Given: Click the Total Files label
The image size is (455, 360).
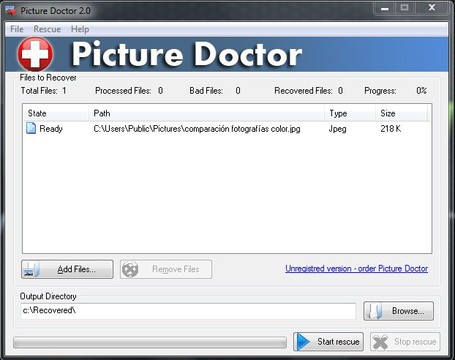Looking at the screenshot, I should [x=39, y=91].
